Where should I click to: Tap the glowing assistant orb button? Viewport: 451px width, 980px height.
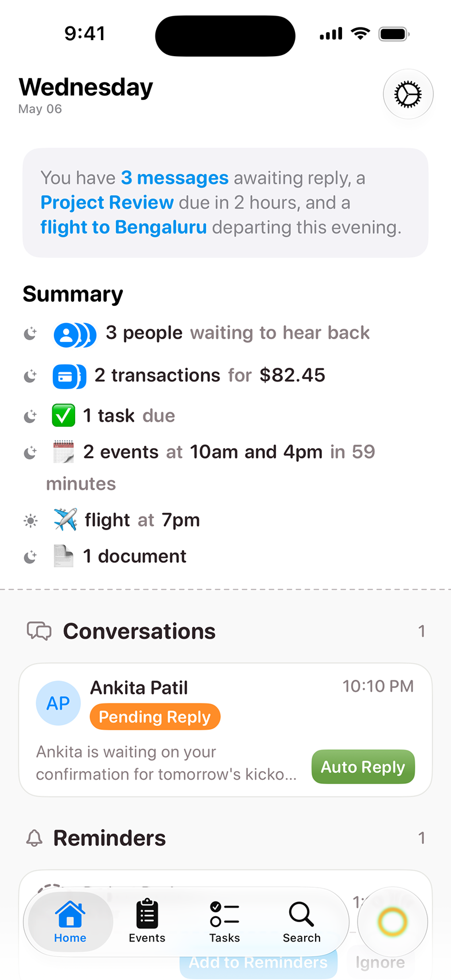pos(392,922)
